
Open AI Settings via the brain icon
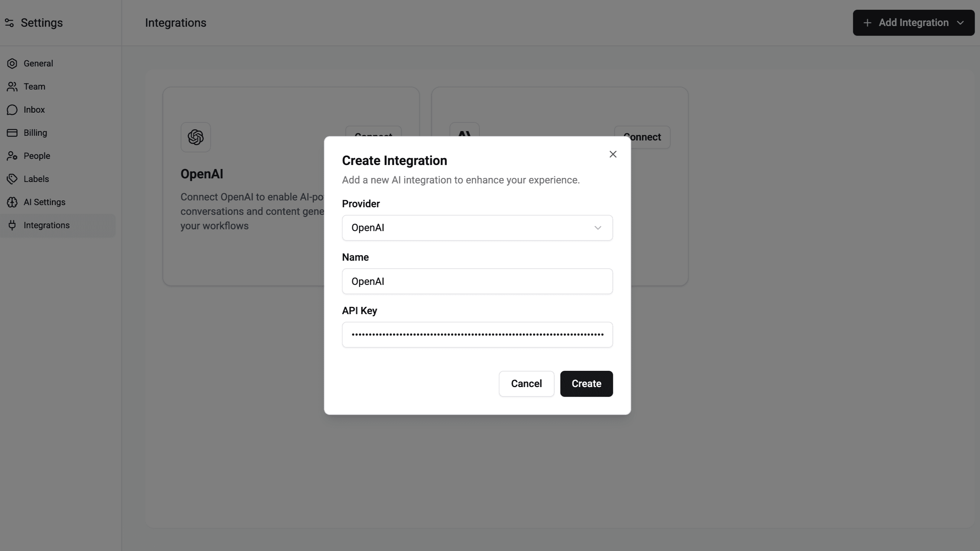coord(12,202)
